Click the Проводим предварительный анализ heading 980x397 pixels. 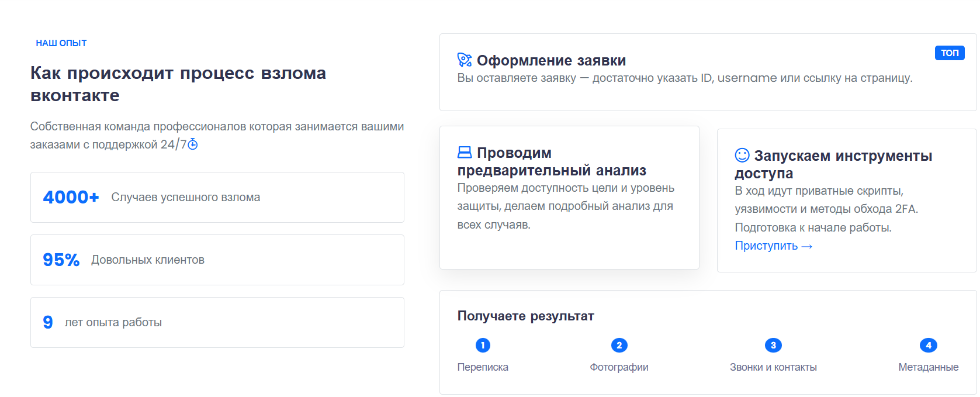(x=552, y=161)
